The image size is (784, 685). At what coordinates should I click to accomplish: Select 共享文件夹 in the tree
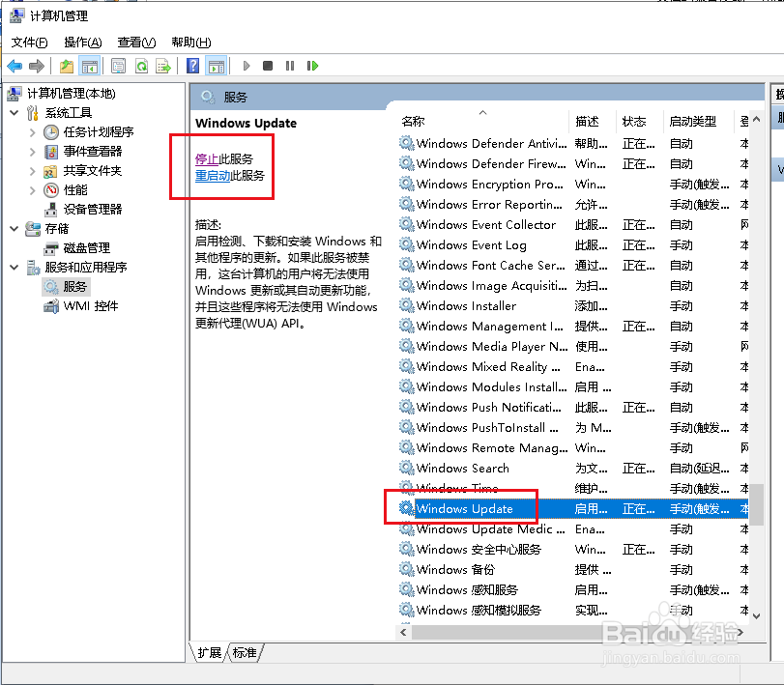(x=93, y=171)
